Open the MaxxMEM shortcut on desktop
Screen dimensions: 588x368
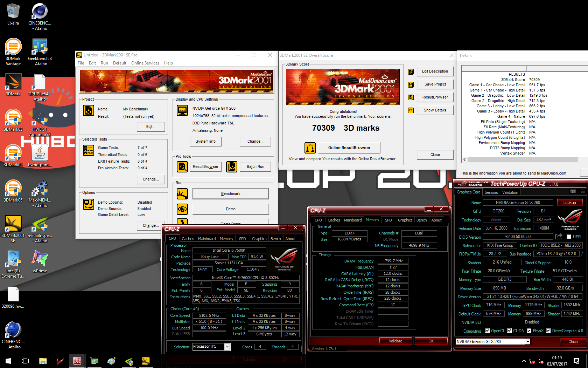40,194
